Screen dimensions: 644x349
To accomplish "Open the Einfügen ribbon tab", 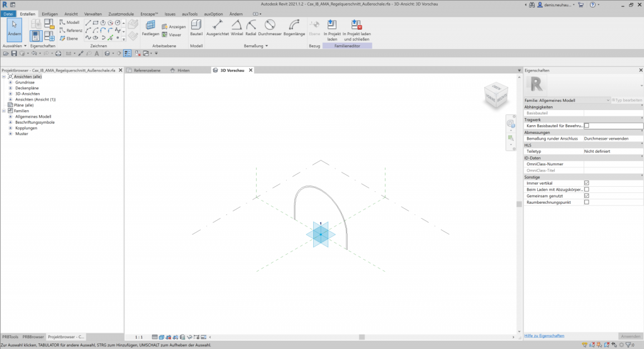I will pyautogui.click(x=50, y=13).
